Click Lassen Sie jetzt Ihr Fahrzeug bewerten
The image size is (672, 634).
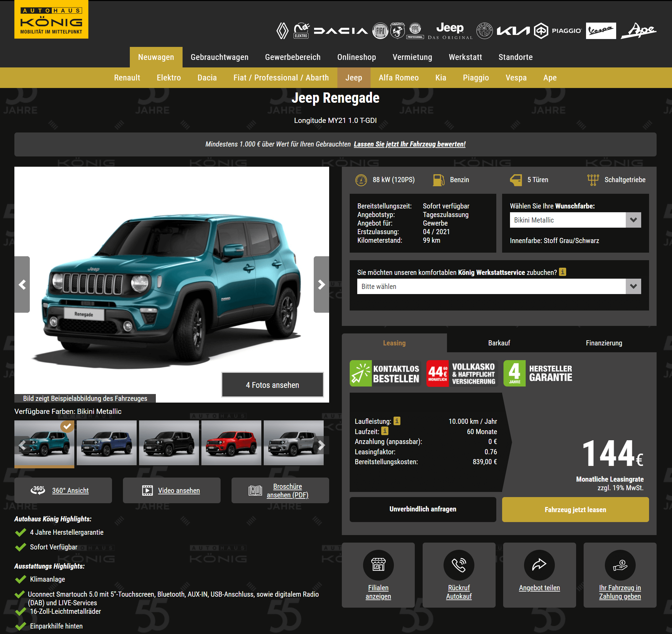tap(410, 144)
